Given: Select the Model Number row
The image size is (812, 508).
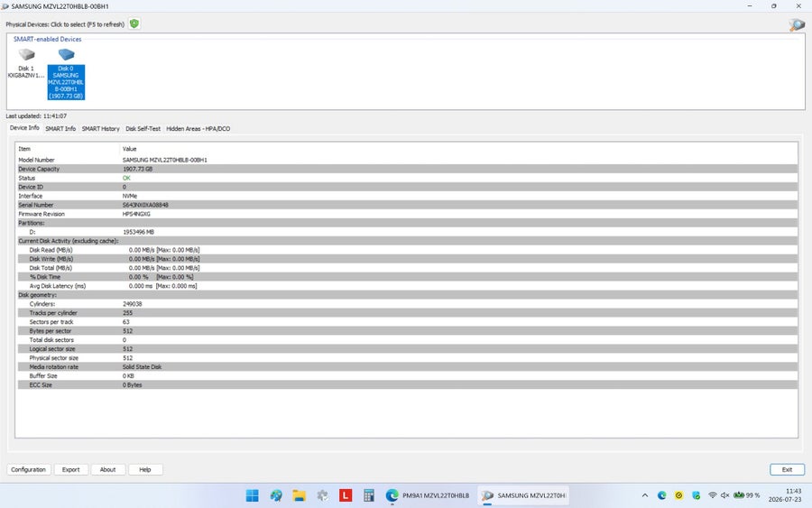Looking at the screenshot, I should [407, 160].
